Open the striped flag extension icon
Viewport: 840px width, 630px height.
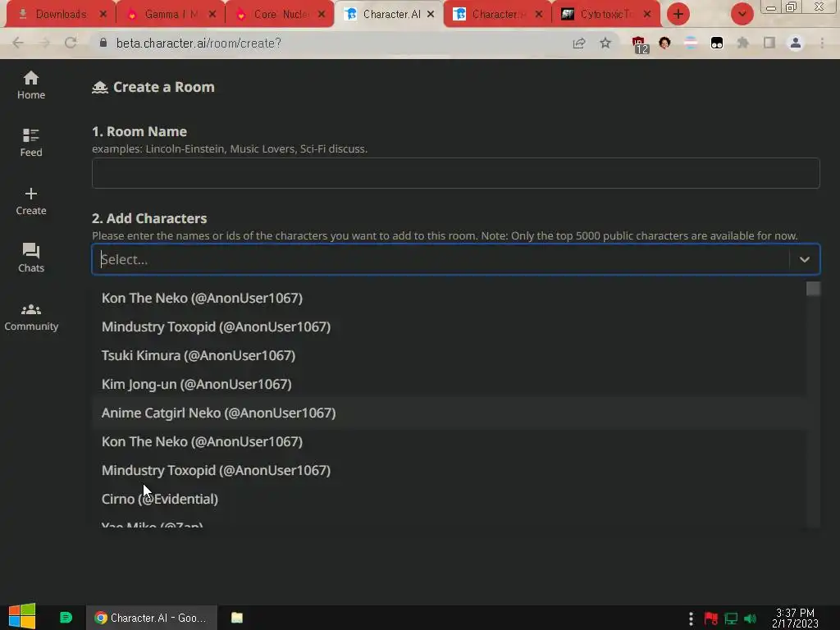pyautogui.click(x=691, y=43)
